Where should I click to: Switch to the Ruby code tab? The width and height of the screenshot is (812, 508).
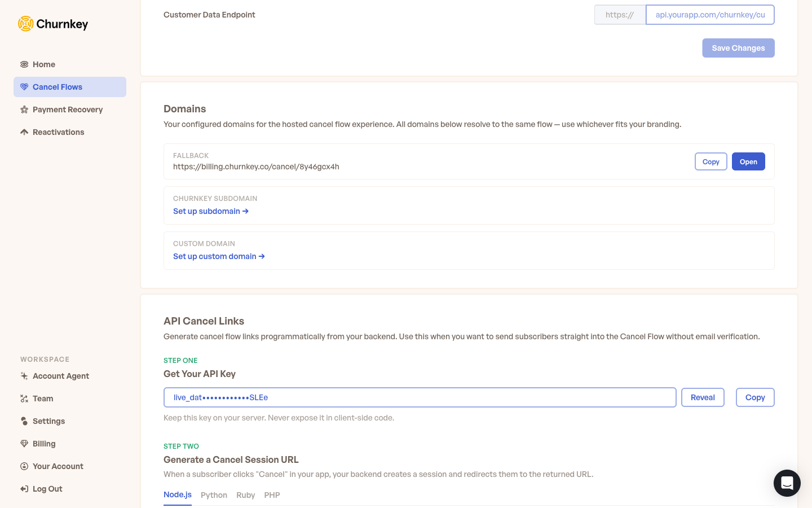[x=246, y=495]
